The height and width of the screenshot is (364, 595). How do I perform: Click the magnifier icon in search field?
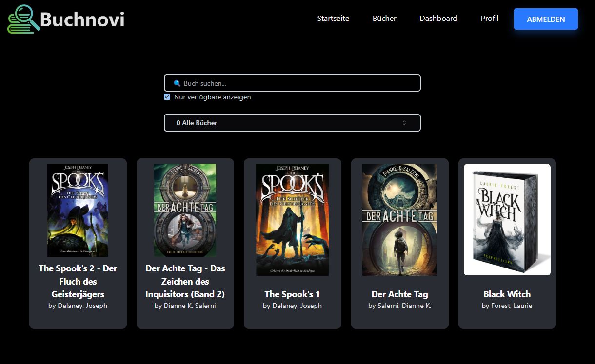[177, 83]
